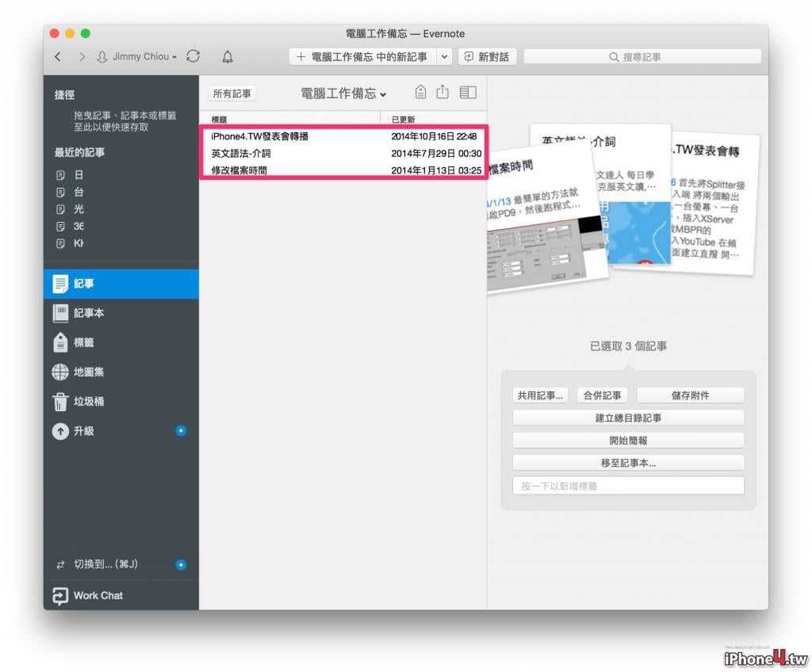This screenshot has width=812, height=672.
Task: Open the notifications bell
Action: [x=228, y=56]
